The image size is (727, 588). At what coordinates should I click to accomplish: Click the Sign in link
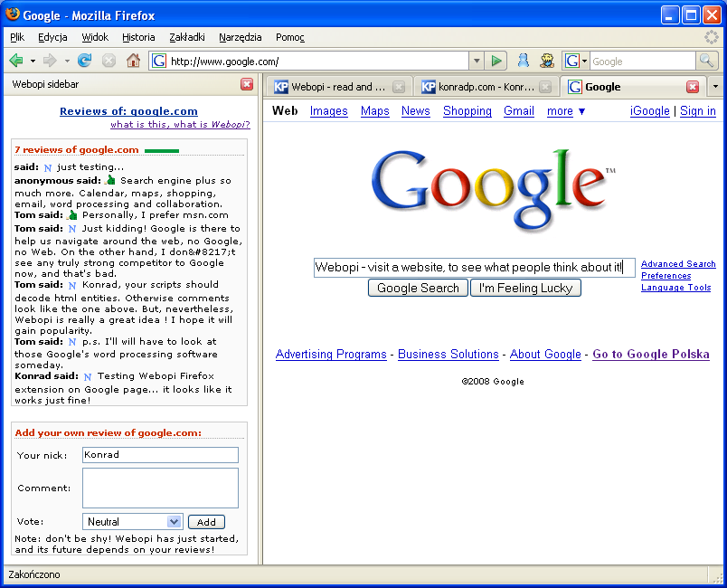(x=698, y=111)
